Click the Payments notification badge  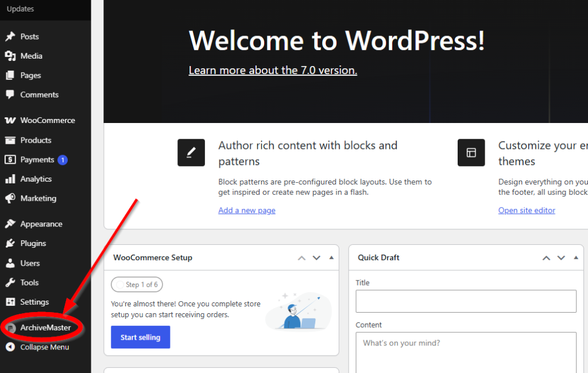[x=63, y=160]
